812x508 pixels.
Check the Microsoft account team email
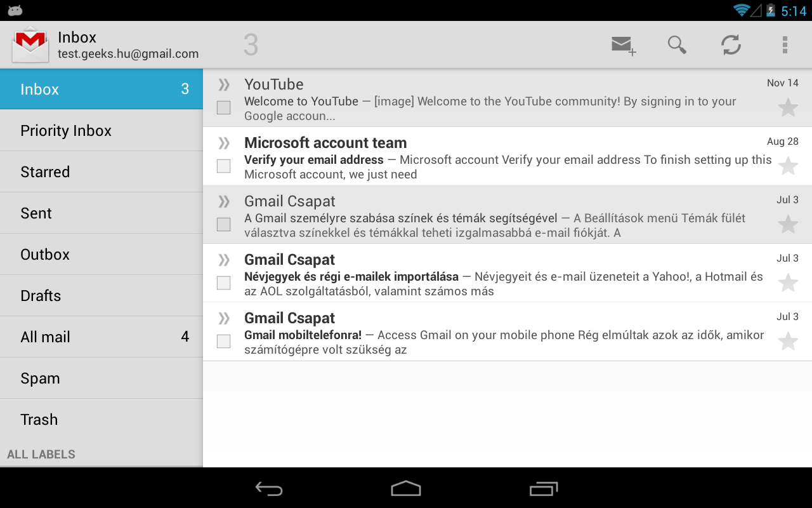[x=223, y=166]
